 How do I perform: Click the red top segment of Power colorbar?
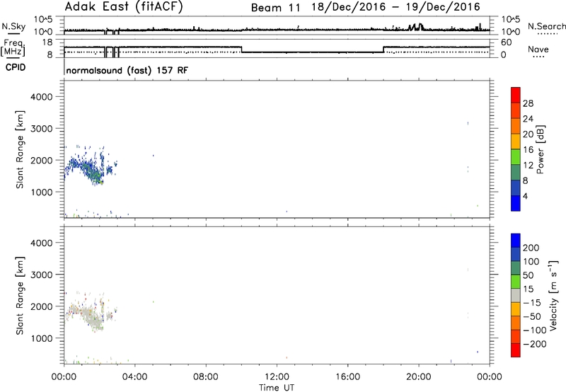516,95
